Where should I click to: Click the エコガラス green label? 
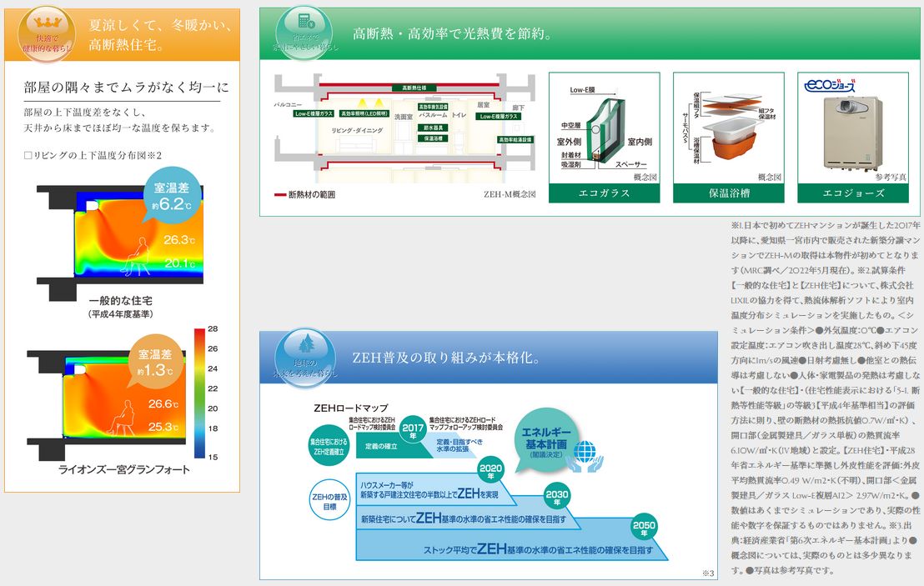point(604,193)
